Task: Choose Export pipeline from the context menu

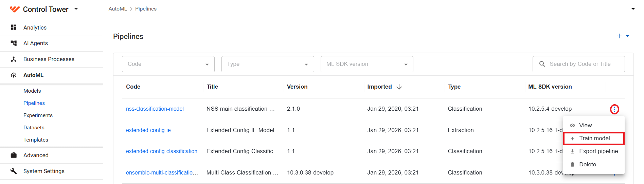Action: click(594, 151)
